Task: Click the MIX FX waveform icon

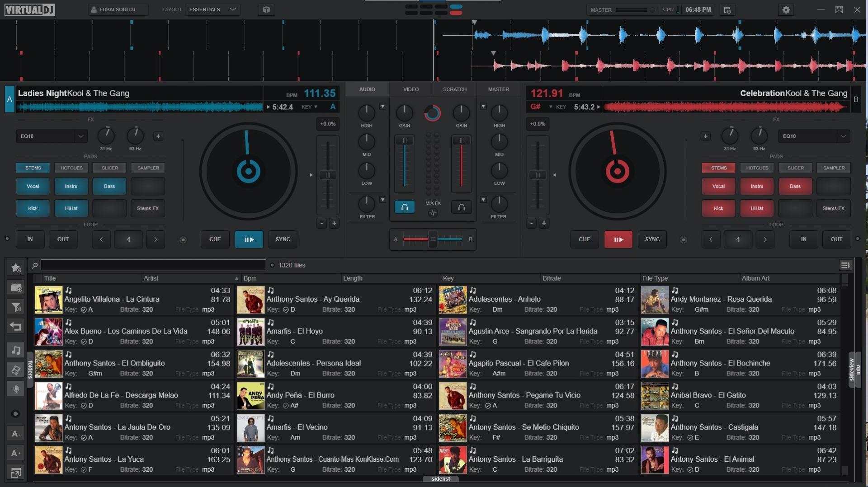Action: [433, 213]
